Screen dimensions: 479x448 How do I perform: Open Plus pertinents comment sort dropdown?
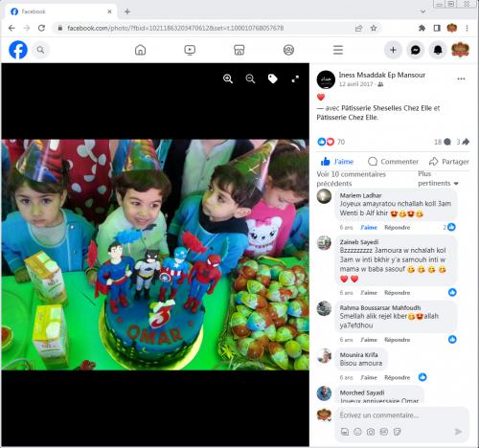coord(438,179)
